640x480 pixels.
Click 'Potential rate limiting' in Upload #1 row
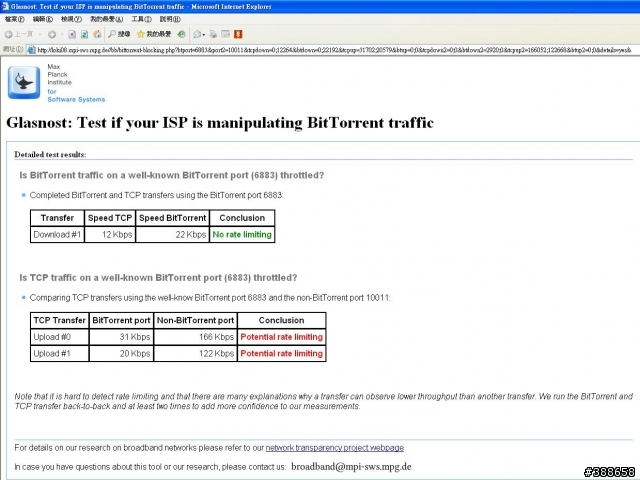coord(282,354)
